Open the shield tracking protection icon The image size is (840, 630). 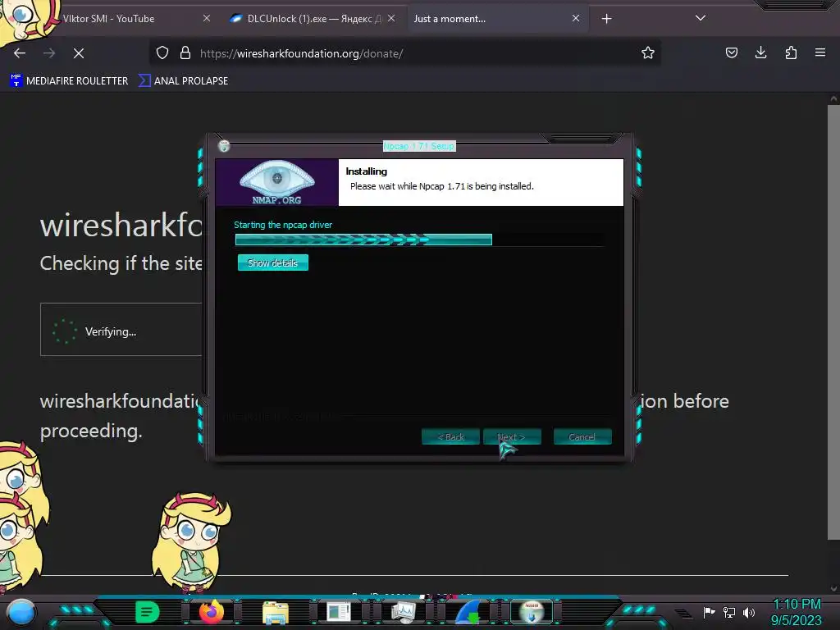[x=162, y=52]
